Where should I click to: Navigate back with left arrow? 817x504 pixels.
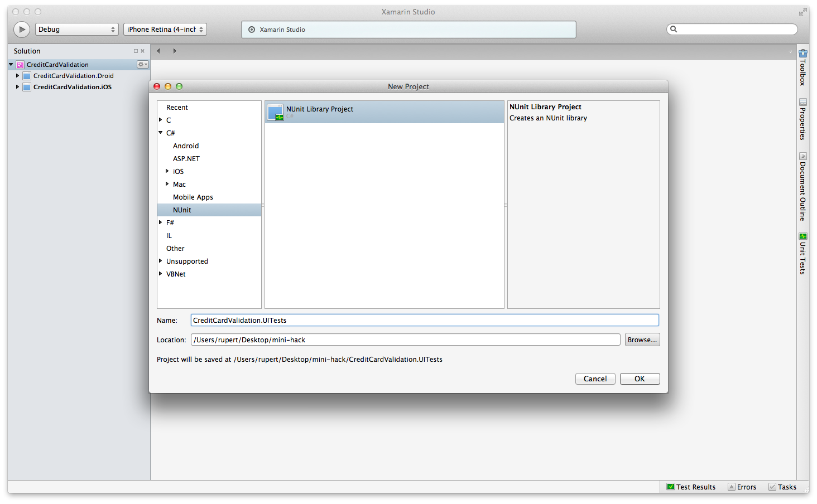pos(158,51)
